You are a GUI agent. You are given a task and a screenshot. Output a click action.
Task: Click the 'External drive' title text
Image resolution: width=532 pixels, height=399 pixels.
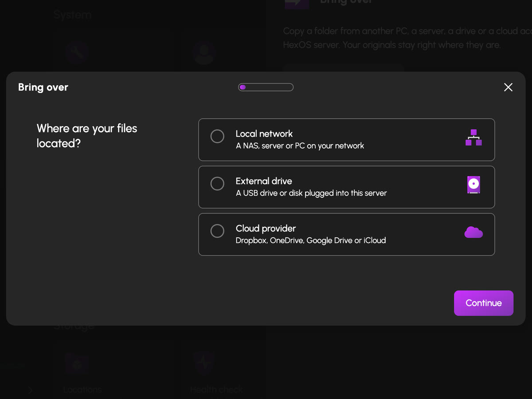(264, 181)
